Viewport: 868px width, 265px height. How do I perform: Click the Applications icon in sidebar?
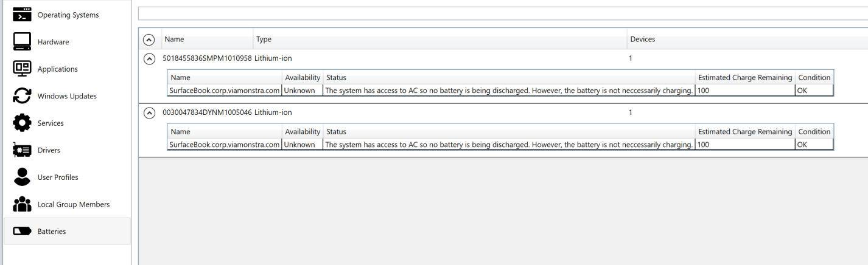click(x=22, y=69)
